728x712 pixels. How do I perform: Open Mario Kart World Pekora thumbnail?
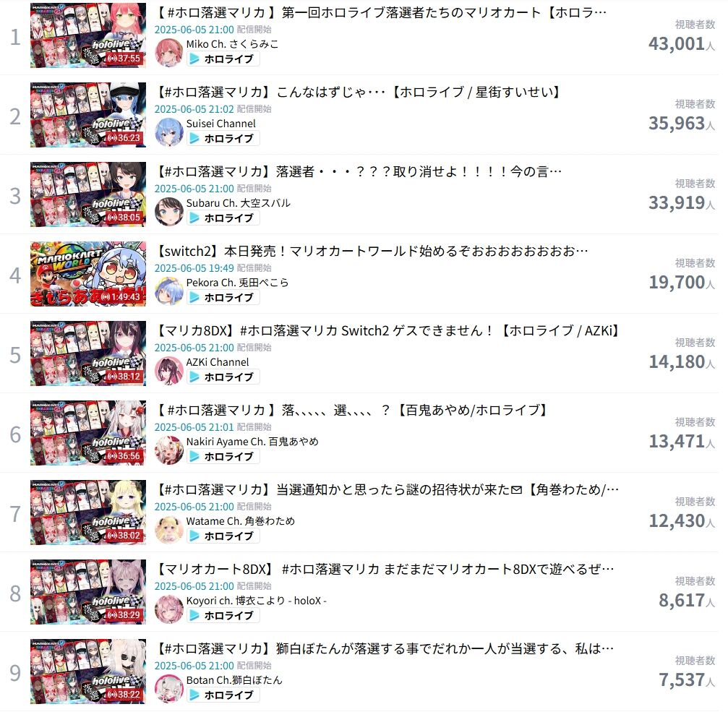pyautogui.click(x=88, y=274)
